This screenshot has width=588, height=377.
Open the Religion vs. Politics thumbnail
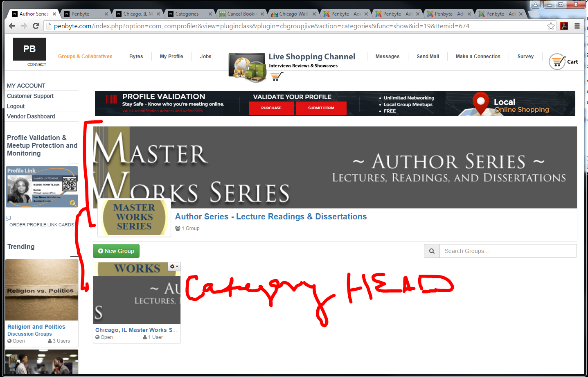click(42, 290)
